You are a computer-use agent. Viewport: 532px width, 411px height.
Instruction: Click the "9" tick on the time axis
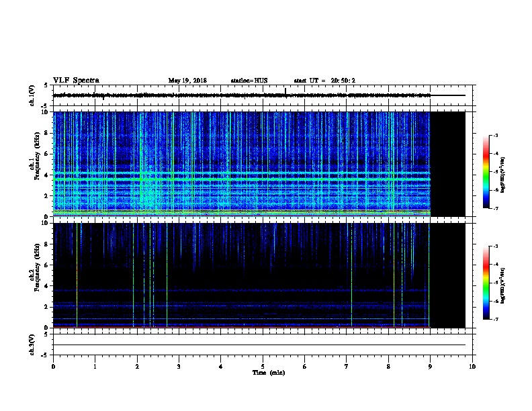pyautogui.click(x=430, y=367)
